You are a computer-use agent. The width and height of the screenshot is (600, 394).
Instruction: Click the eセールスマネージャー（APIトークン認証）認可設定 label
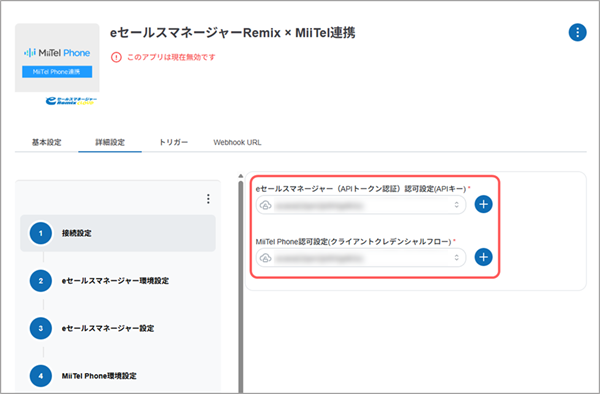[361, 189]
